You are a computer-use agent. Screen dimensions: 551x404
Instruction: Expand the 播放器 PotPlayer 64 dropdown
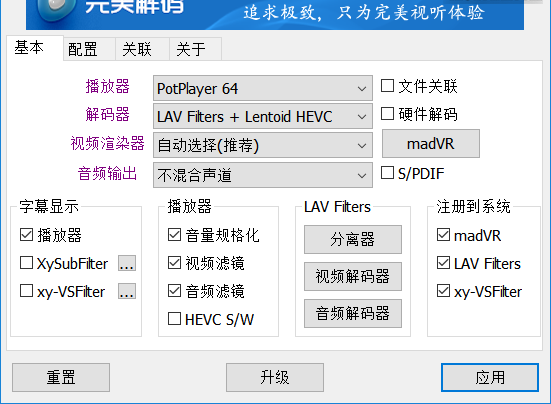(x=262, y=88)
